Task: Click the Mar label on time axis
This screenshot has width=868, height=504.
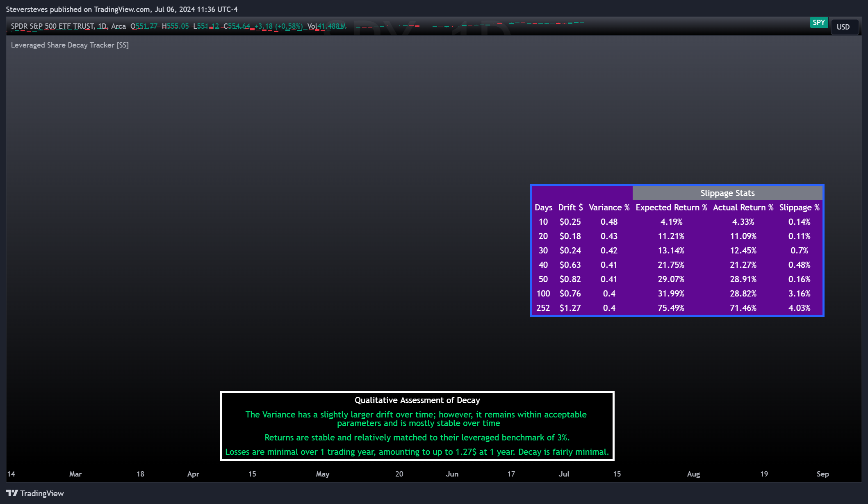Action: [x=75, y=474]
